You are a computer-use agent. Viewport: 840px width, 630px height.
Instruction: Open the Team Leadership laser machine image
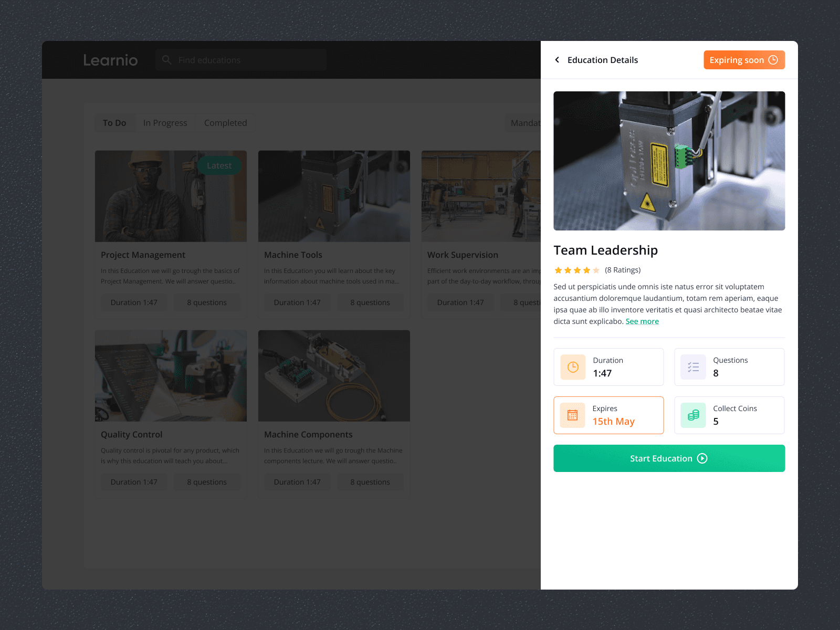(669, 161)
